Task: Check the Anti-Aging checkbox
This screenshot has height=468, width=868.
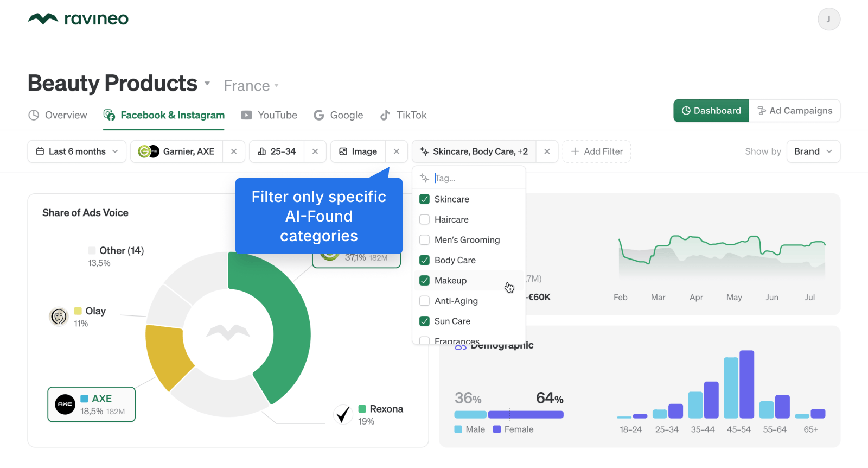Action: pyautogui.click(x=425, y=301)
